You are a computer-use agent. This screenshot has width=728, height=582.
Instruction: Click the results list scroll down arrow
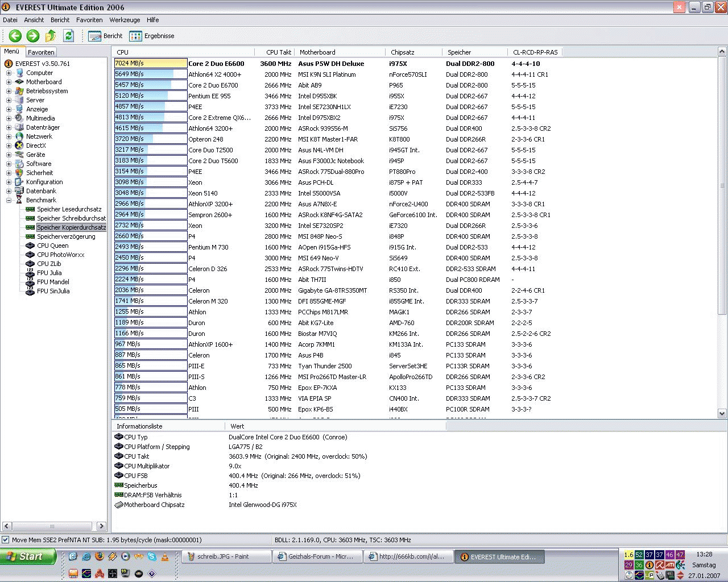(x=722, y=414)
